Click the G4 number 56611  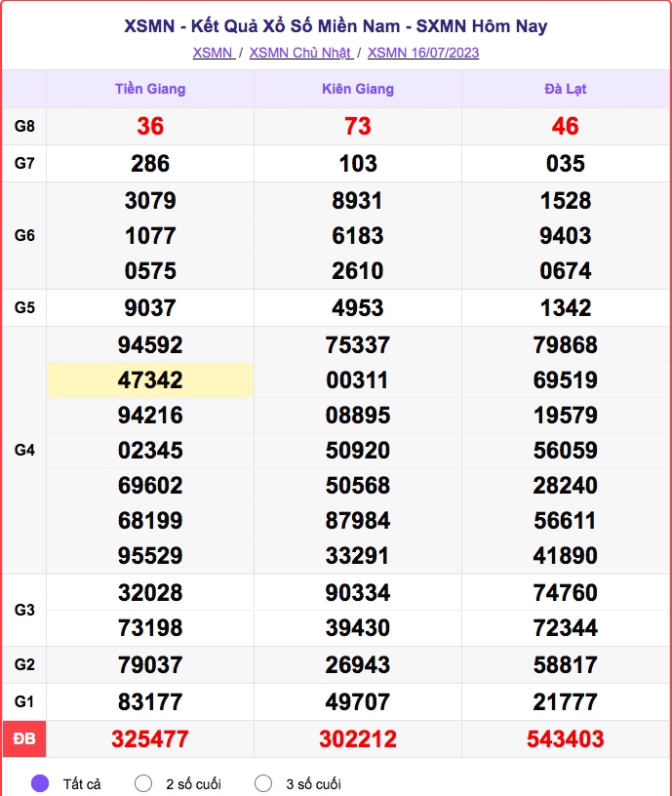click(x=566, y=520)
